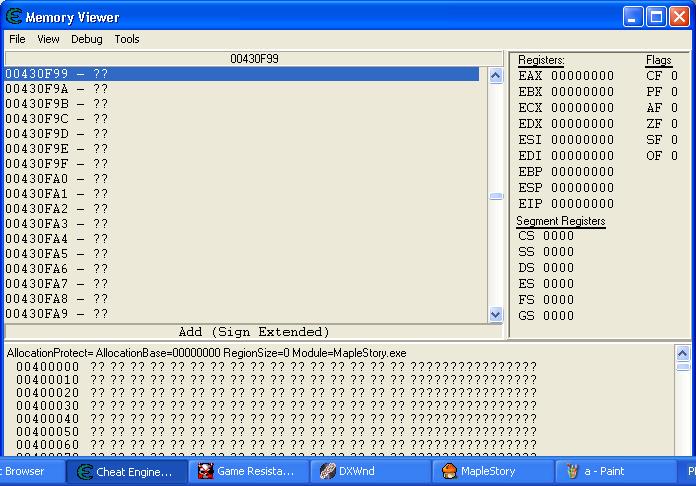Viewport: 696px width, 486px height.
Task: Switch to Game Resistance taskbar item
Action: 249,471
